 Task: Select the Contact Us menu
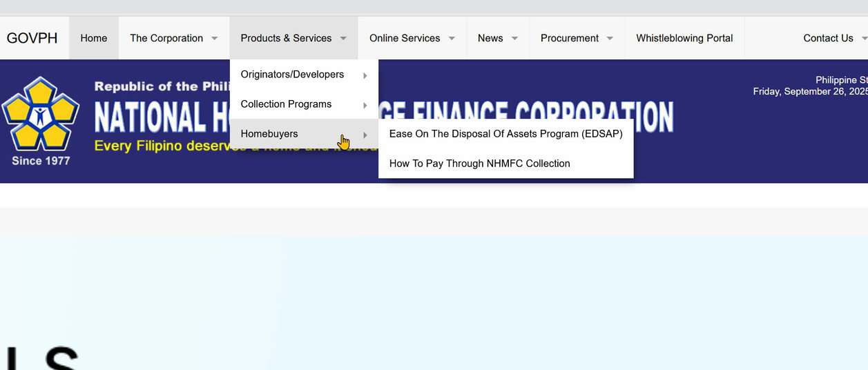pos(828,38)
